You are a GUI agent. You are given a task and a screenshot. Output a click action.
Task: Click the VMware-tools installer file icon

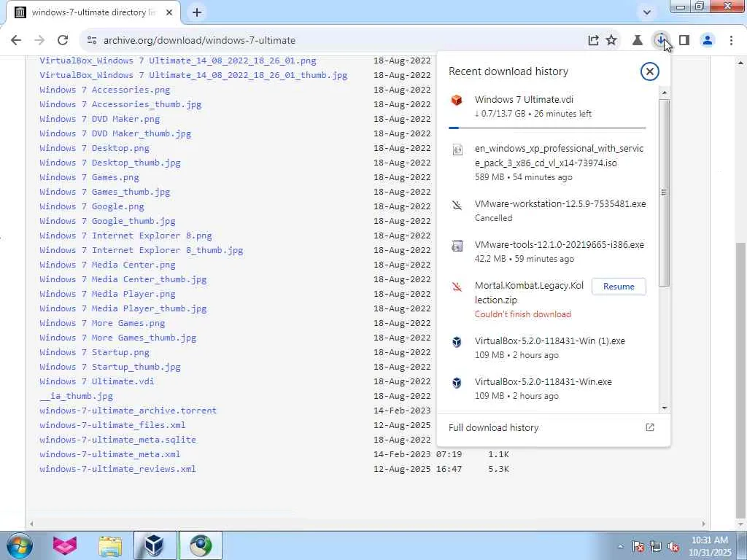457,246
